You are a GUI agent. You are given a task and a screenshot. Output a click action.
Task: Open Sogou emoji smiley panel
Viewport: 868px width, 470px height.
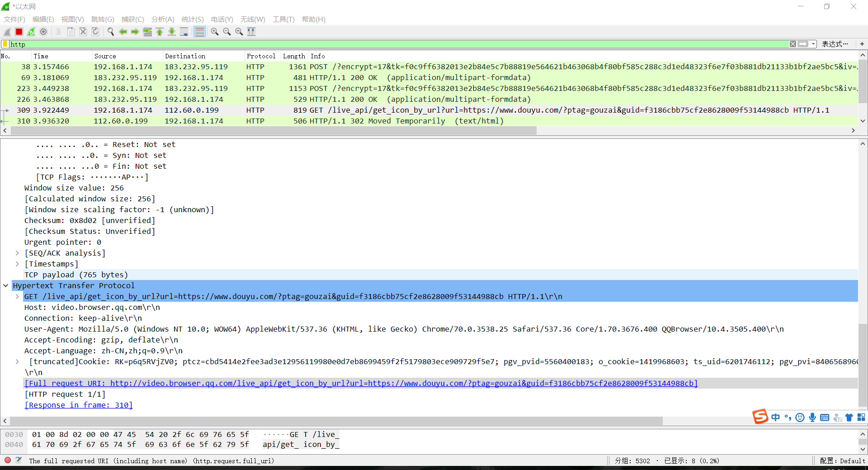[x=800, y=417]
